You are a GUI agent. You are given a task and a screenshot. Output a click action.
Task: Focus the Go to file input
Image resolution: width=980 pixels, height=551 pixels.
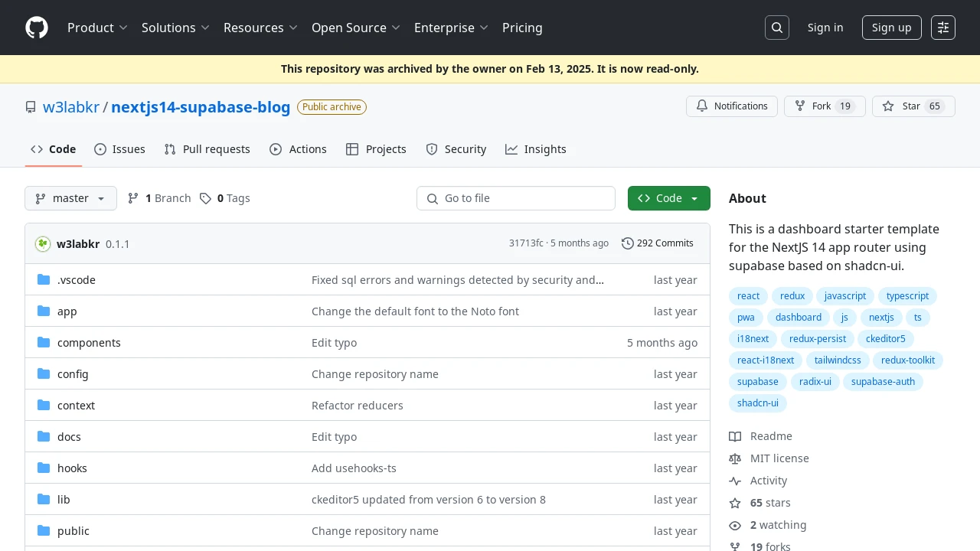(516, 198)
